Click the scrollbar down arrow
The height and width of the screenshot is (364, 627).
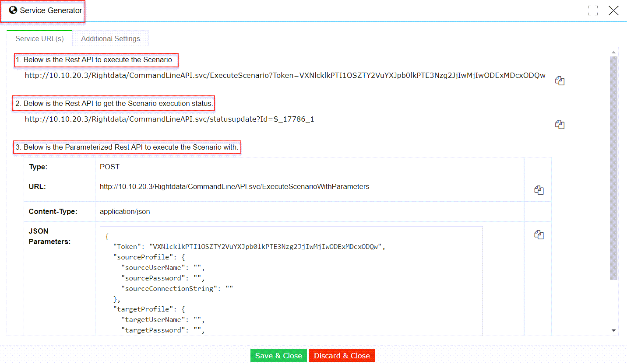[x=614, y=330]
